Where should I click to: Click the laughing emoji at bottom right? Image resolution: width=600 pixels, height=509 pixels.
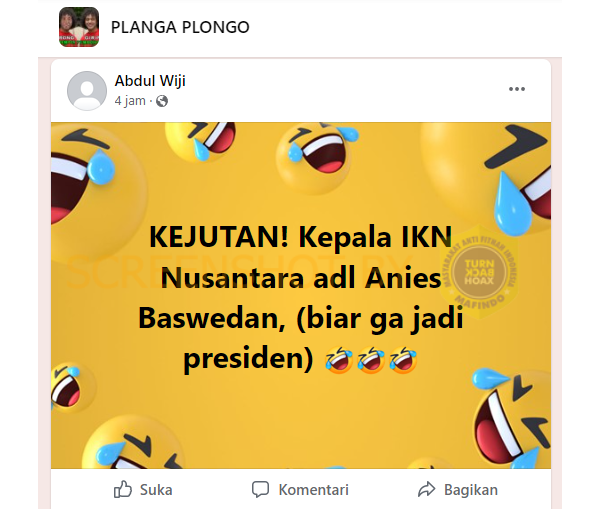512,418
